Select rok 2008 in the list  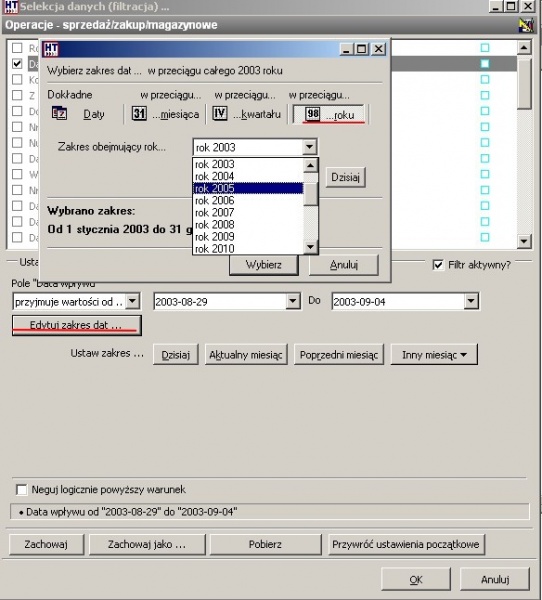(x=248, y=225)
